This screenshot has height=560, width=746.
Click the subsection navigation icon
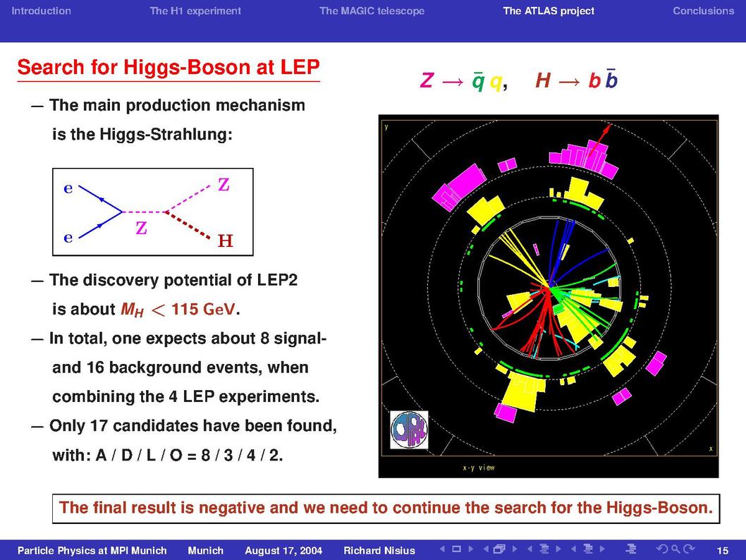tap(544, 549)
